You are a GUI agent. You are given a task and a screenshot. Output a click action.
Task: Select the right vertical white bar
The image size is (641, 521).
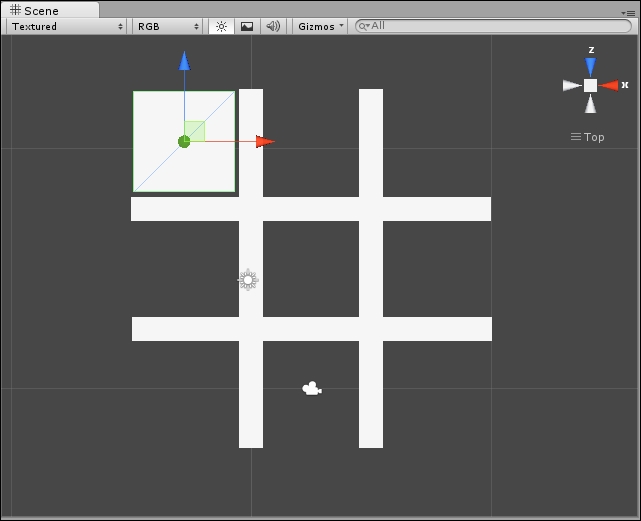coord(371,268)
